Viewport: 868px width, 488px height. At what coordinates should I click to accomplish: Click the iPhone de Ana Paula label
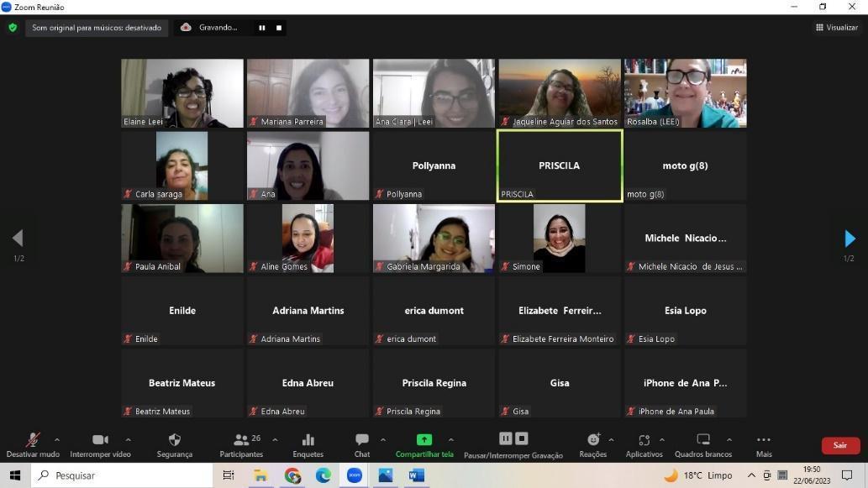tap(676, 411)
